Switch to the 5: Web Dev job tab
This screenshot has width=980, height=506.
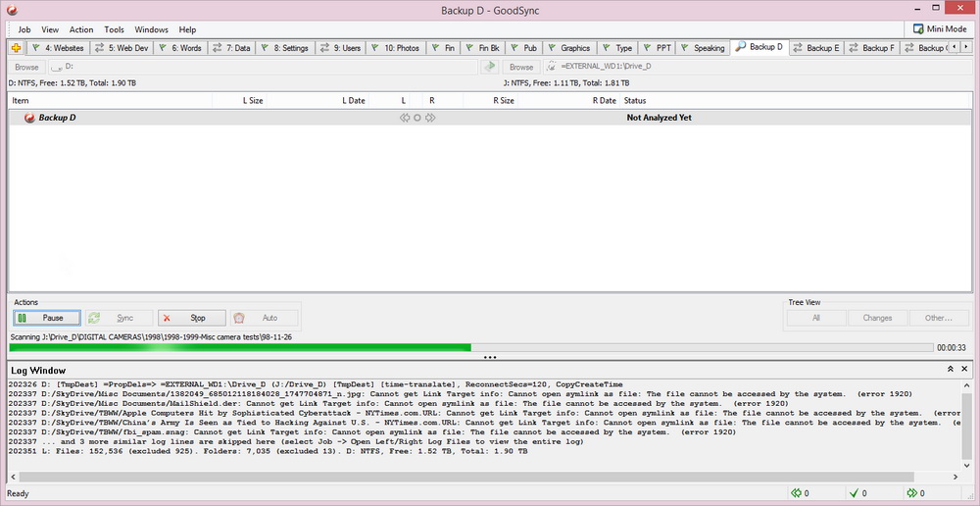tap(120, 48)
